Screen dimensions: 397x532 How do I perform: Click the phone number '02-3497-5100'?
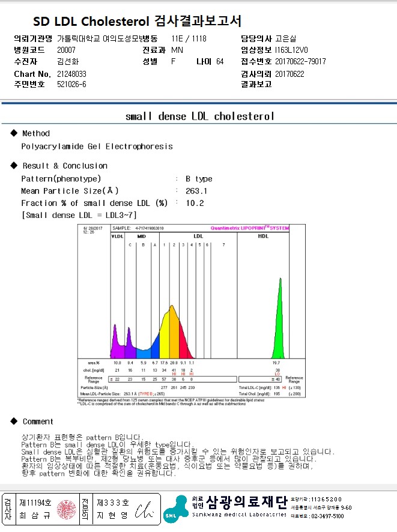click(x=327, y=516)
